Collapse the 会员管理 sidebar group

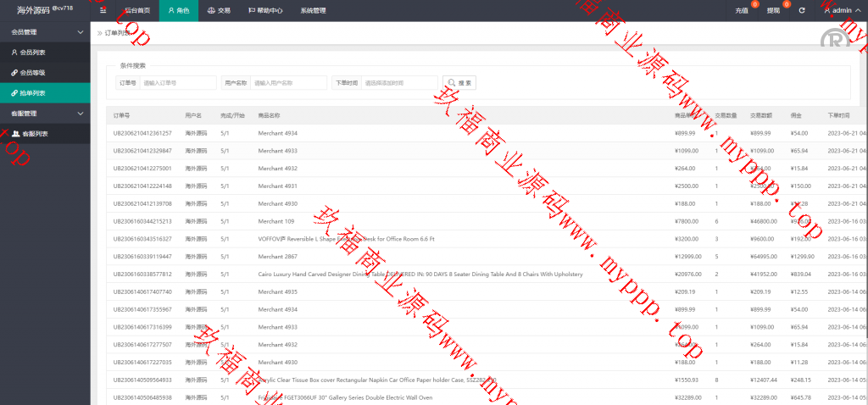(81, 32)
